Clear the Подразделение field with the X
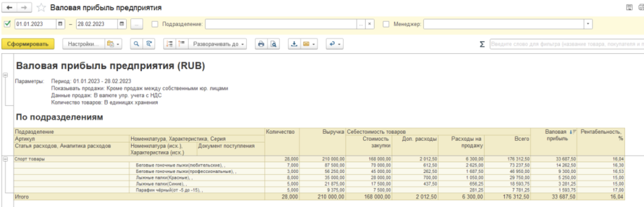This screenshot has width=644, height=207. (369, 24)
